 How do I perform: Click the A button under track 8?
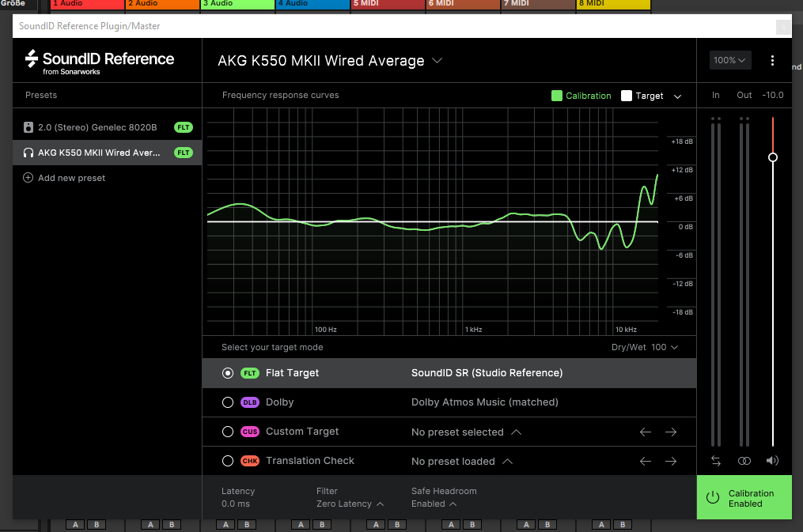click(x=601, y=524)
